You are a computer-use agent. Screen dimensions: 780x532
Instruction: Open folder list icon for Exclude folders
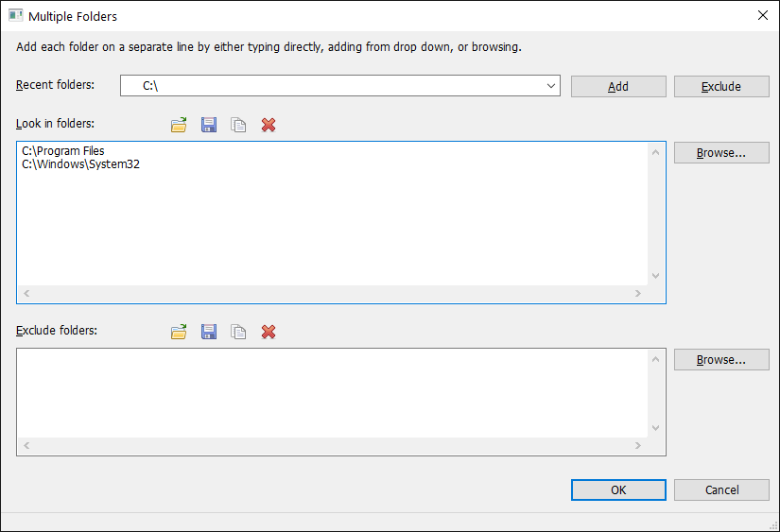[179, 332]
